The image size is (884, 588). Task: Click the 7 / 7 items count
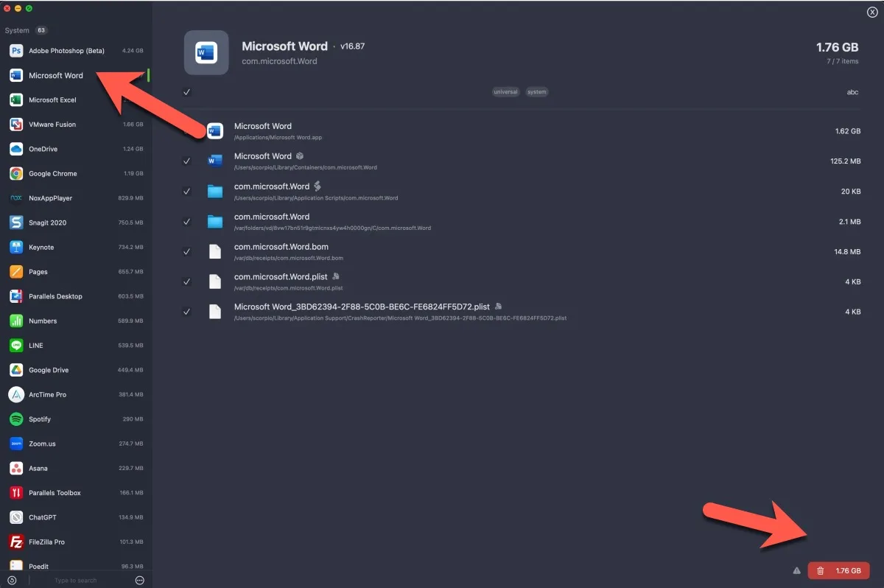coord(842,61)
